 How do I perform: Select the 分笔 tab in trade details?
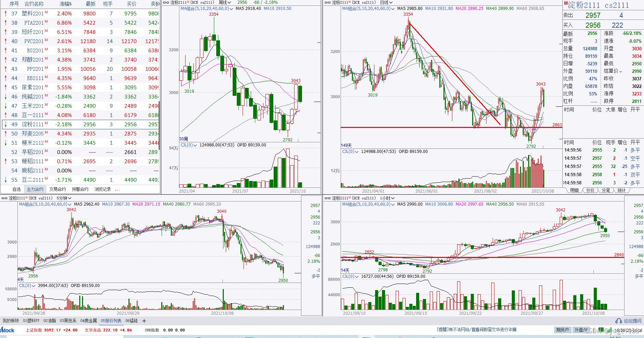tap(606, 191)
